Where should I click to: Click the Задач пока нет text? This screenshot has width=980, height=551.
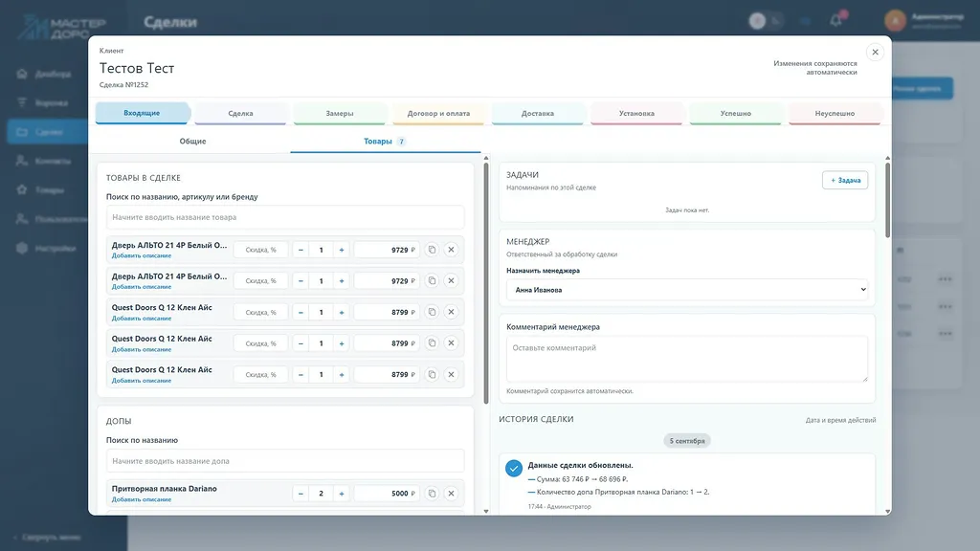(687, 209)
